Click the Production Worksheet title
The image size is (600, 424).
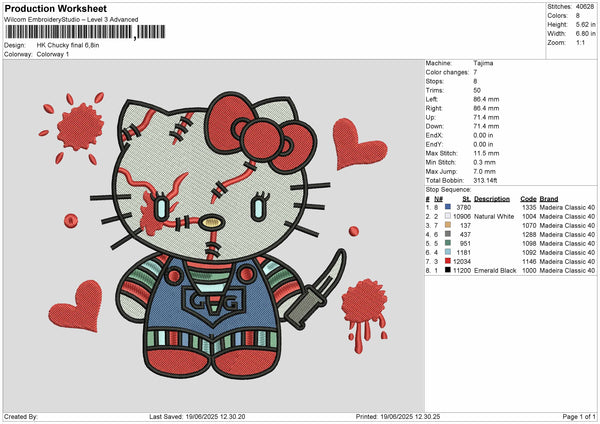(x=55, y=9)
